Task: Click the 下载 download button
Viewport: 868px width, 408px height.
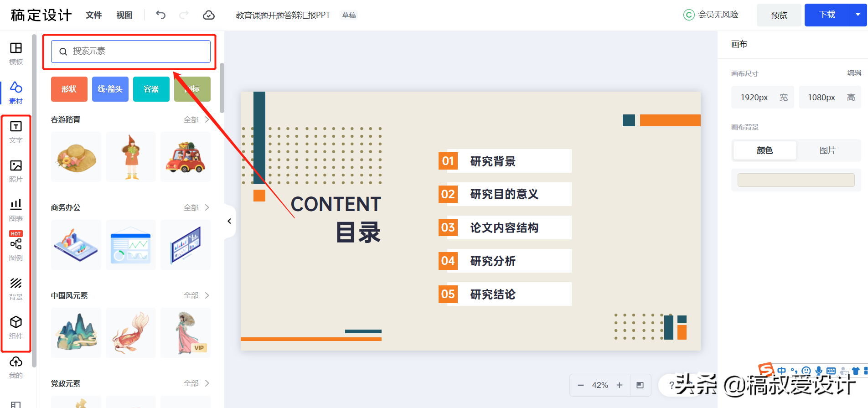Action: [827, 15]
